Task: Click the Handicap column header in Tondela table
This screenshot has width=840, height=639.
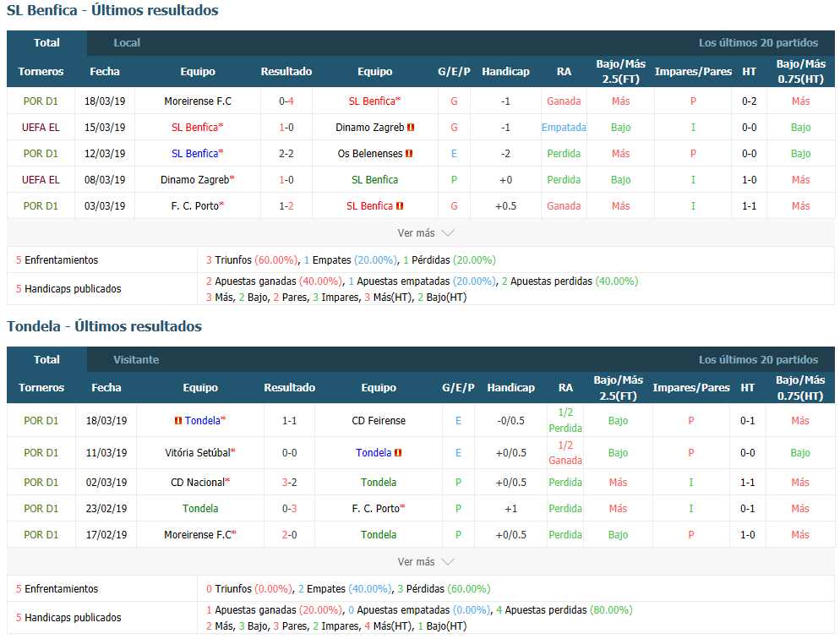Action: point(510,387)
